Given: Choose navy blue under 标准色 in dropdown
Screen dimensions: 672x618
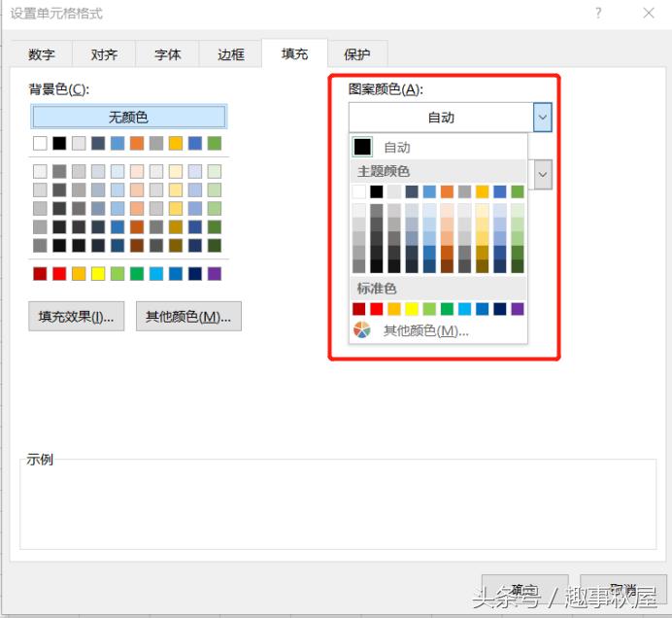Looking at the screenshot, I should [x=500, y=309].
